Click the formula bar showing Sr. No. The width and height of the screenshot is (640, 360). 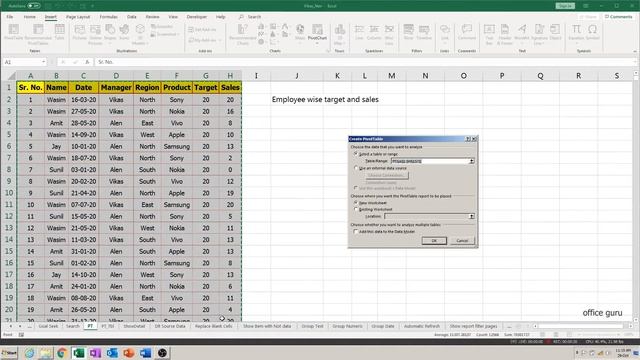tap(365, 62)
